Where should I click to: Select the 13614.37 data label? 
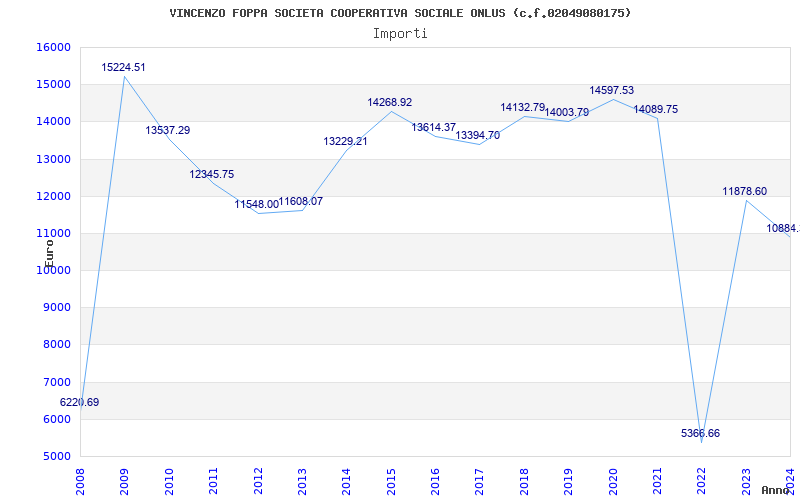[434, 127]
